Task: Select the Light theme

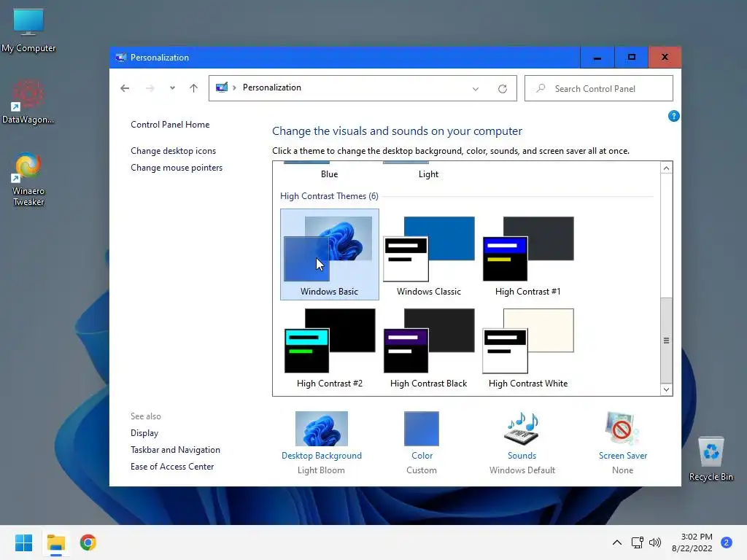Action: [428, 174]
